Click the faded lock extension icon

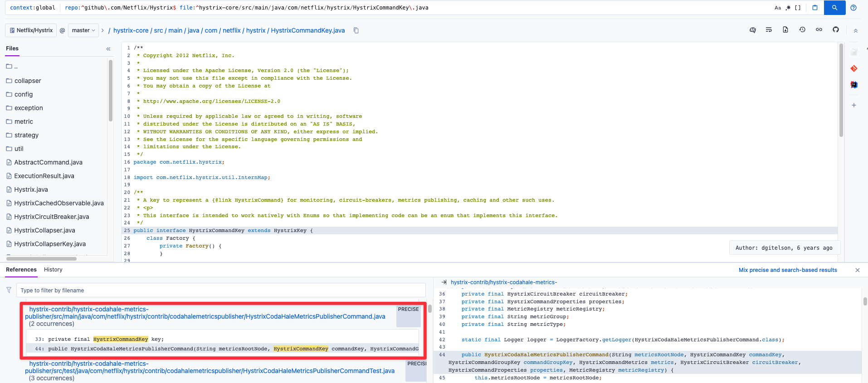(854, 52)
